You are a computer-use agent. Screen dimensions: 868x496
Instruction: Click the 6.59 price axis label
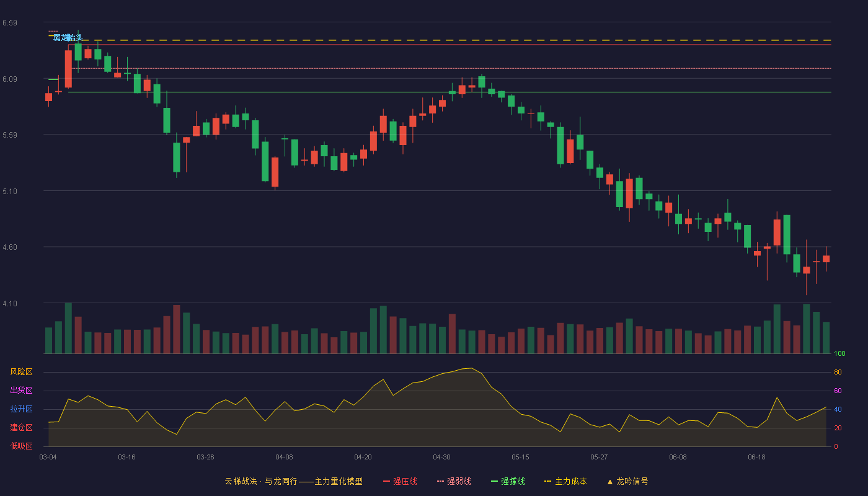pyautogui.click(x=10, y=23)
